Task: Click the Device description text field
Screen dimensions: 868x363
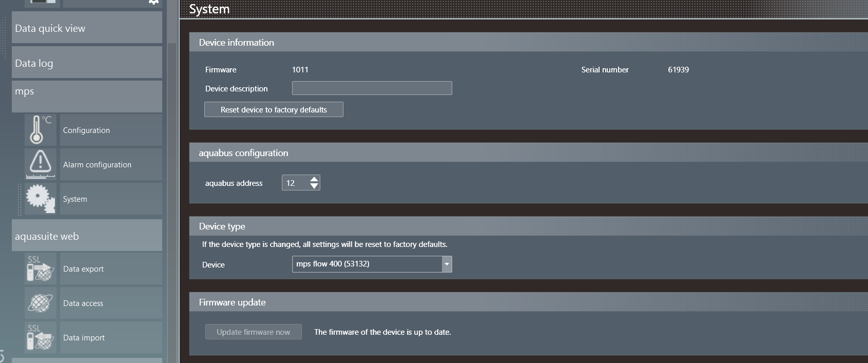Action: [372, 88]
